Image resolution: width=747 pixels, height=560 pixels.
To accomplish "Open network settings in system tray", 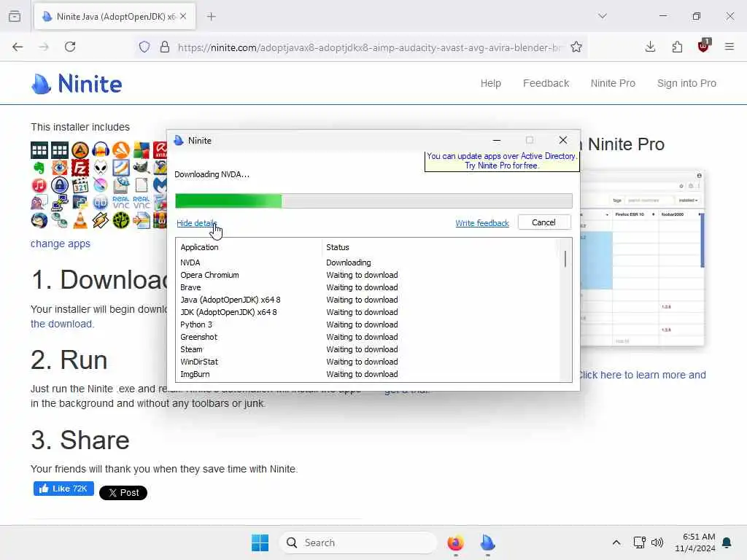I will coord(639,542).
